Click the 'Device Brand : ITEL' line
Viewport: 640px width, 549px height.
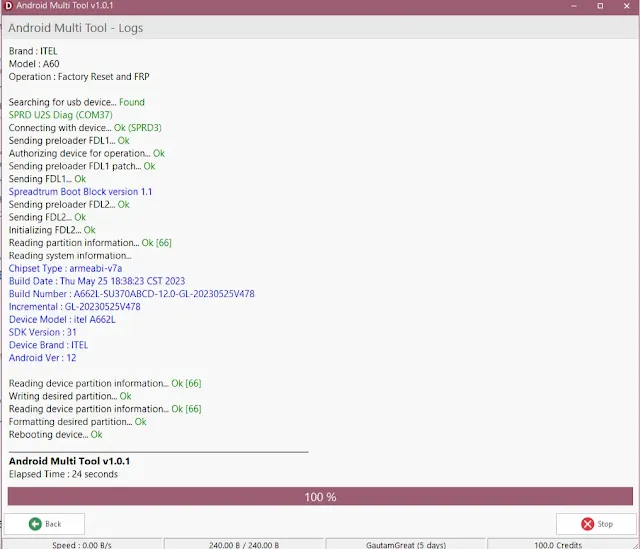pyautogui.click(x=48, y=345)
